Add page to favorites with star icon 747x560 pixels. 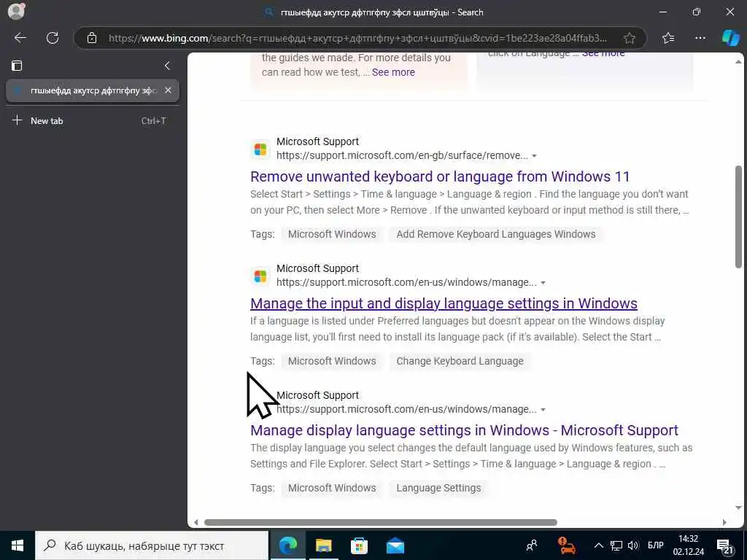point(629,38)
